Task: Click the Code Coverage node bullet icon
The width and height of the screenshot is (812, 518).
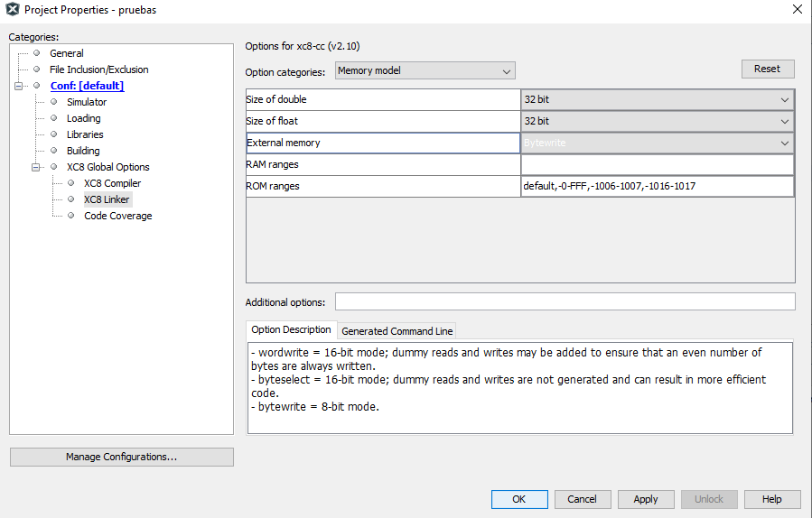Action: (x=71, y=216)
